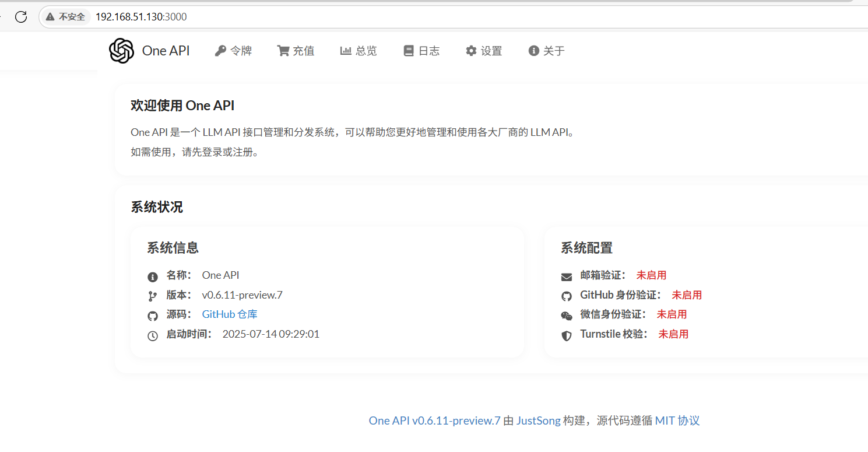Open the 日志 menu item
This screenshot has width=868, height=452.
click(x=421, y=51)
